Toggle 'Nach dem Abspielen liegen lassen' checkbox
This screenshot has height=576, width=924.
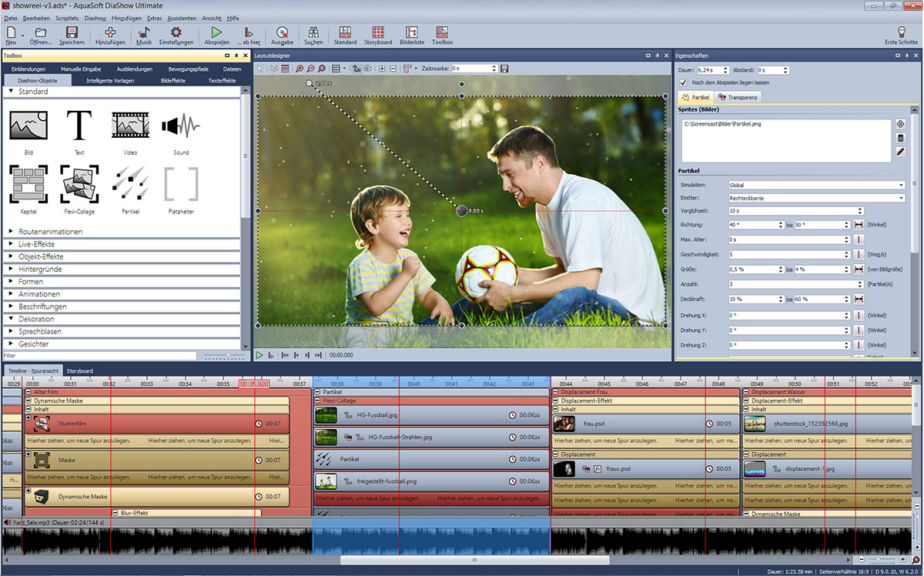pyautogui.click(x=683, y=82)
